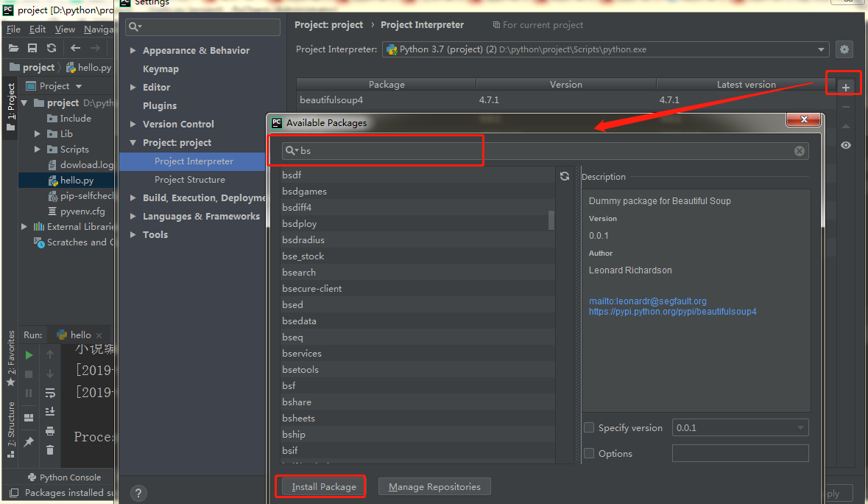Click the Settings search field
Screen dimensions: 868x504
click(202, 27)
